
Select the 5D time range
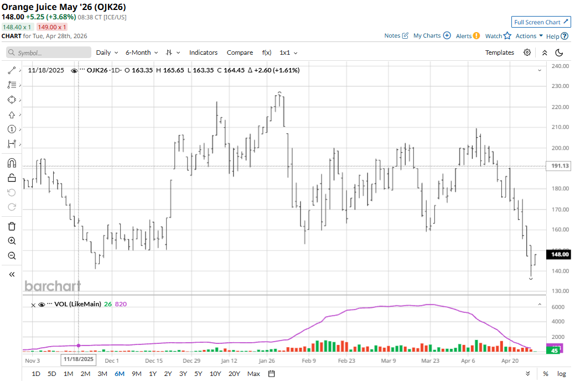tap(52, 374)
